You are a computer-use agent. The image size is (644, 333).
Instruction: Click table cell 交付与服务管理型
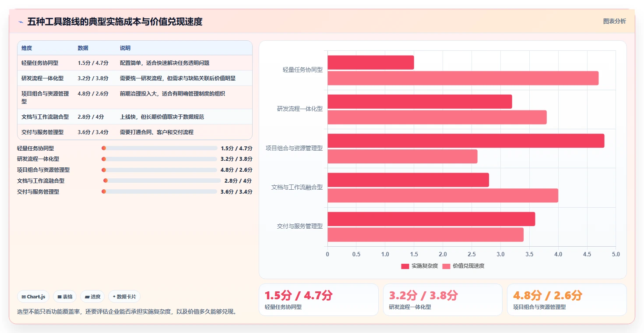tap(42, 132)
